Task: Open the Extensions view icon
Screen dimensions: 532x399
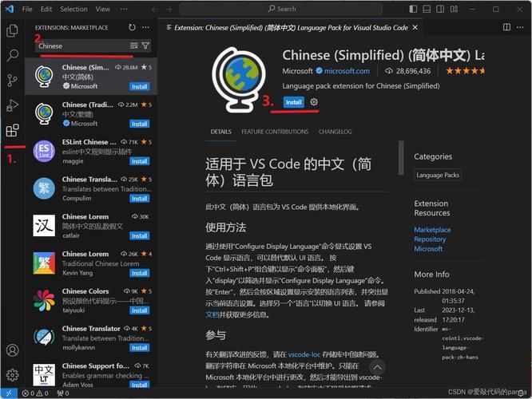Action: [x=13, y=131]
